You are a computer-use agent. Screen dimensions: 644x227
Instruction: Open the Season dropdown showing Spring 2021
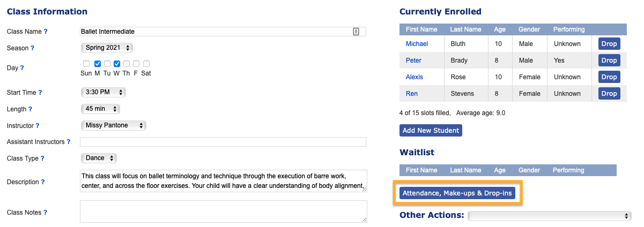click(107, 48)
